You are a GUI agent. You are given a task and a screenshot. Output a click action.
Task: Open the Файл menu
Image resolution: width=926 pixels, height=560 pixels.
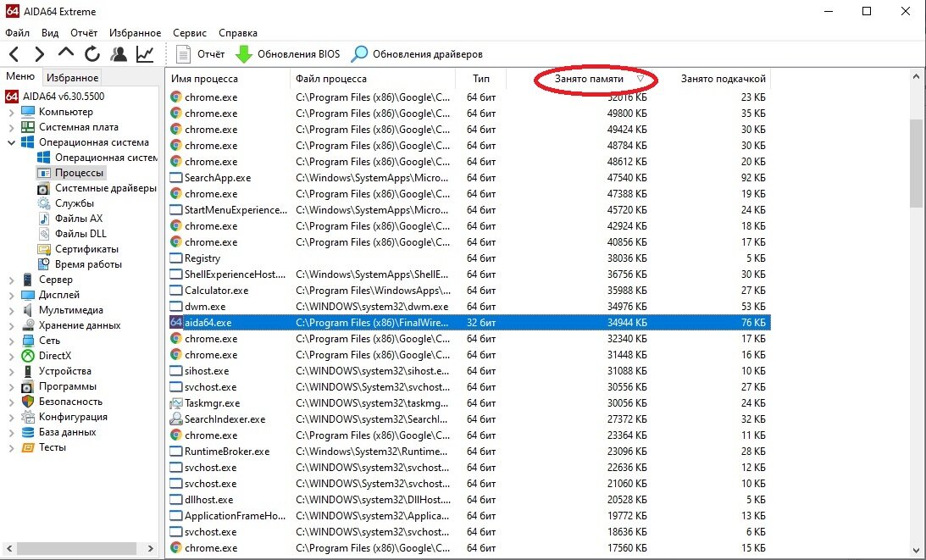pos(17,33)
